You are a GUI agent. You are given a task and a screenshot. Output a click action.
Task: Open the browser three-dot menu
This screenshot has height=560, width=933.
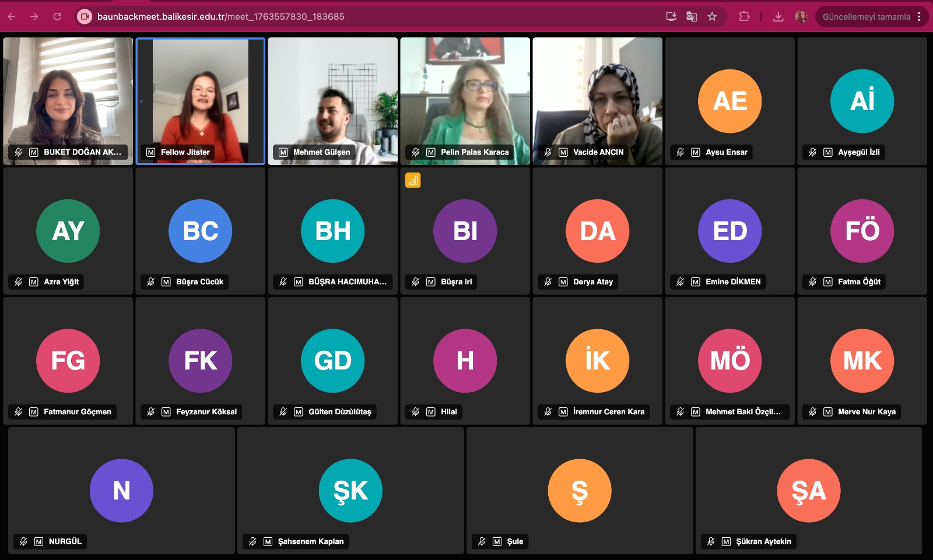click(919, 17)
